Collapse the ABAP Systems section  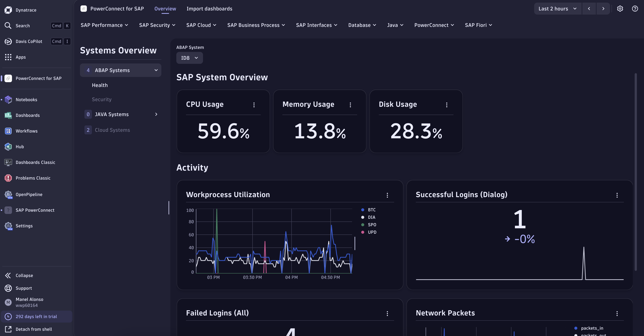pos(156,70)
